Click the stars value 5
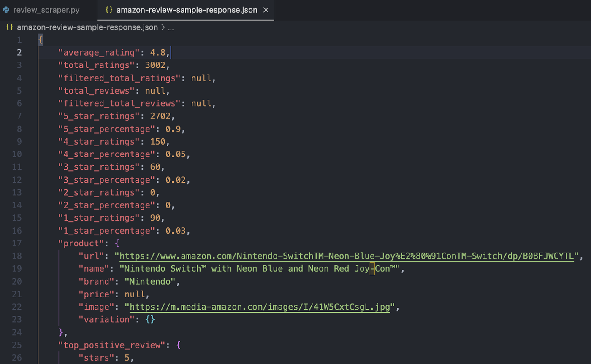Image resolution: width=591 pixels, height=364 pixels. click(x=127, y=358)
